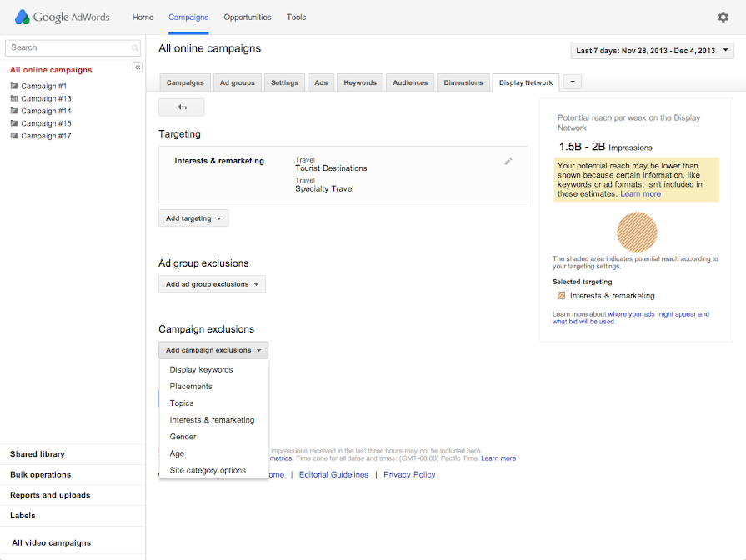
Task: Click the search magnifier icon
Action: [135, 48]
